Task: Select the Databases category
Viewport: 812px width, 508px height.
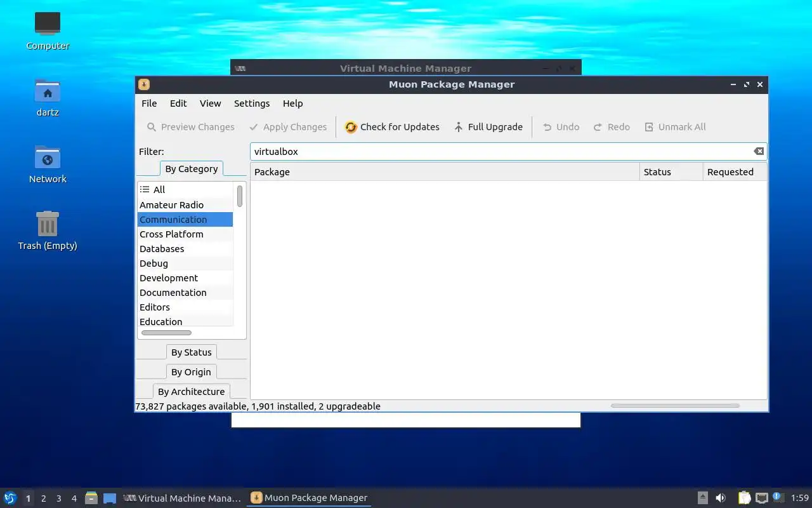Action: 185,249
